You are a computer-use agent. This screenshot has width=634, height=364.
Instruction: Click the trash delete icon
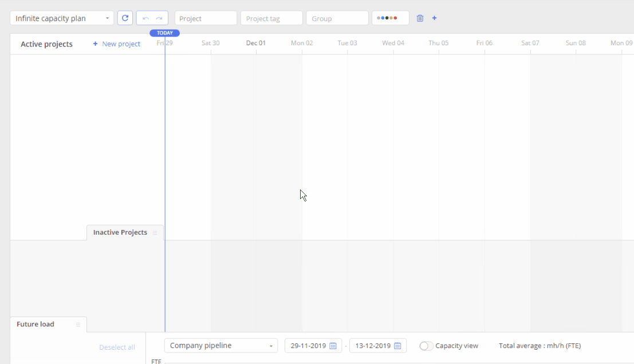tap(420, 18)
